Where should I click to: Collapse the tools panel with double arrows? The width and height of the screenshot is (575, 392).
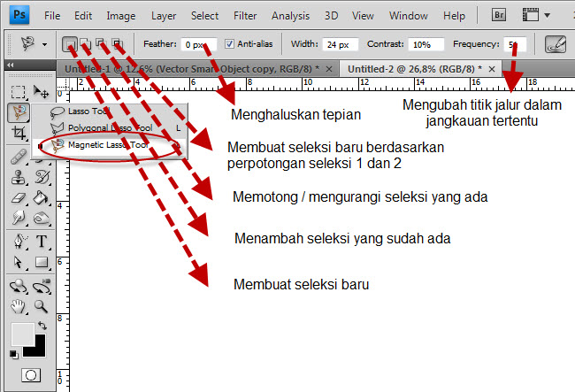(11, 65)
